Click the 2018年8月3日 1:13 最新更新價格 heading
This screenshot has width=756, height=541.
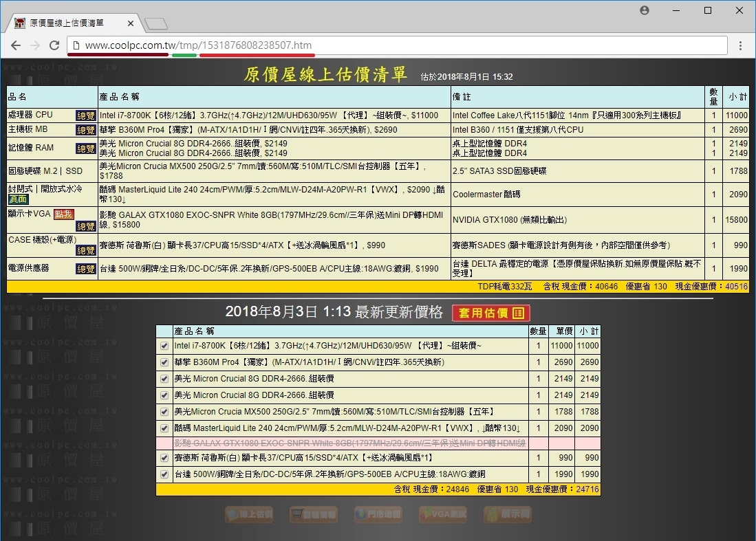(x=334, y=312)
